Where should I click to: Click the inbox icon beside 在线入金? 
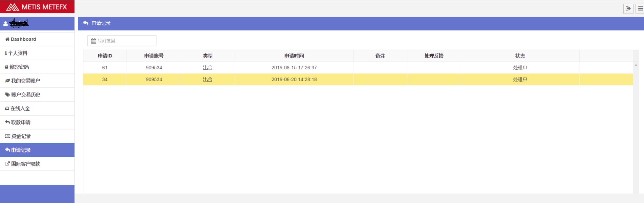7,109
